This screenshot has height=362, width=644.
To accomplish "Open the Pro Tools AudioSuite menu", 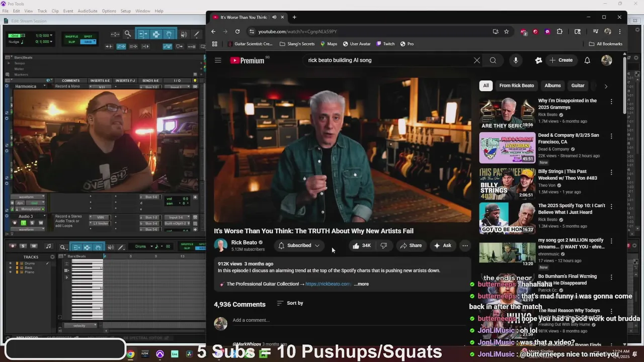I will (88, 11).
